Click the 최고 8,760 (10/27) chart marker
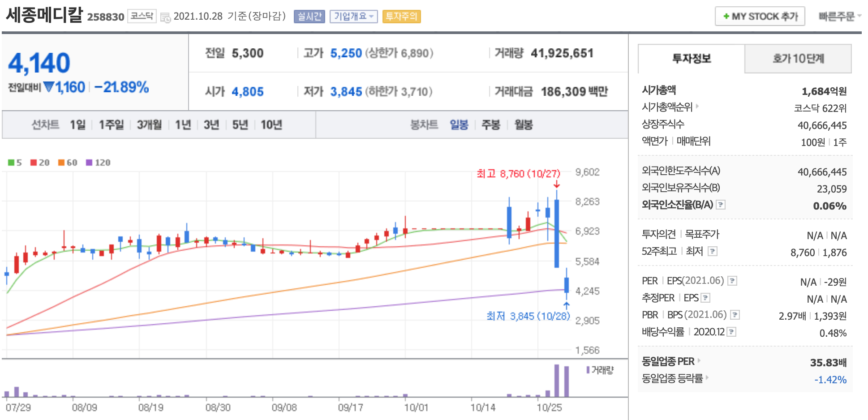Screen dimensions: 868x420 518,174
